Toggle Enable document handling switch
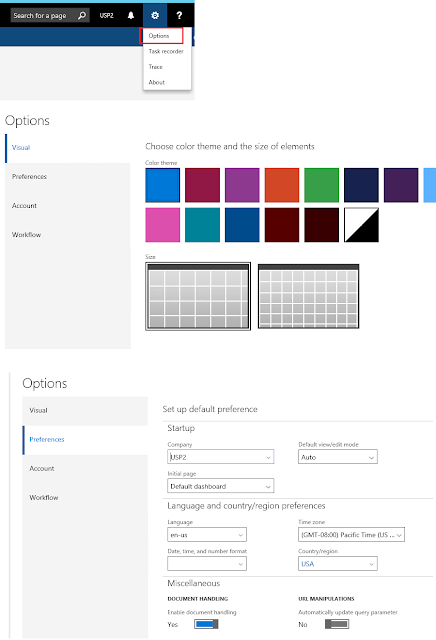This screenshot has height=640, width=436. click(x=206, y=624)
